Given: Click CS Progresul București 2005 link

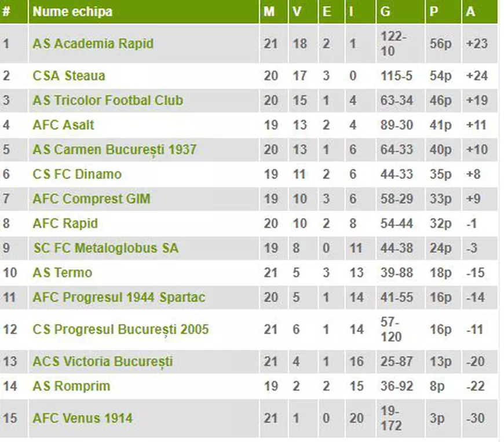Looking at the screenshot, I should tap(120, 330).
